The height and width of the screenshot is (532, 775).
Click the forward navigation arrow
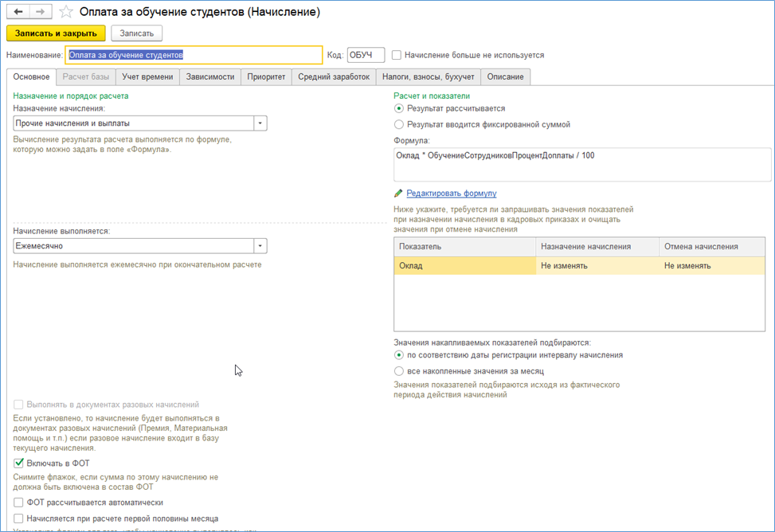tap(40, 12)
